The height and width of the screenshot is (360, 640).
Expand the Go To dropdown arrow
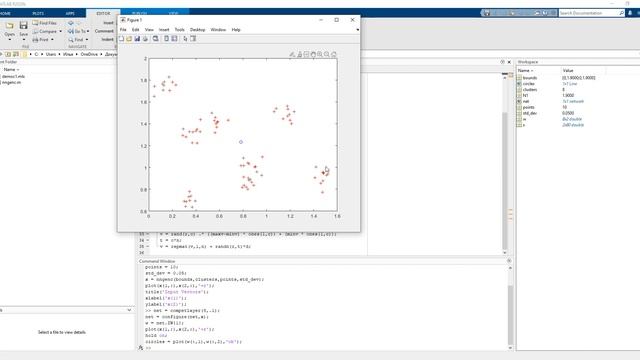pyautogui.click(x=88, y=31)
